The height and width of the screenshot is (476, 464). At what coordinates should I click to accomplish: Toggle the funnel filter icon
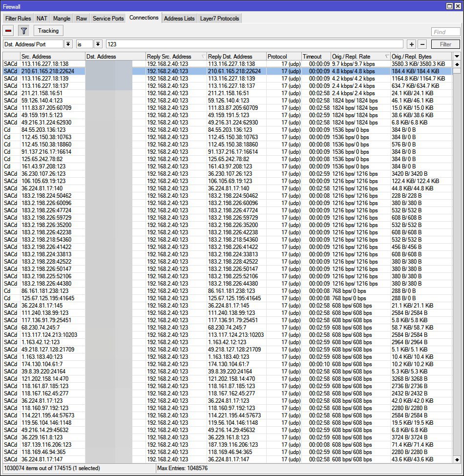(x=23, y=31)
